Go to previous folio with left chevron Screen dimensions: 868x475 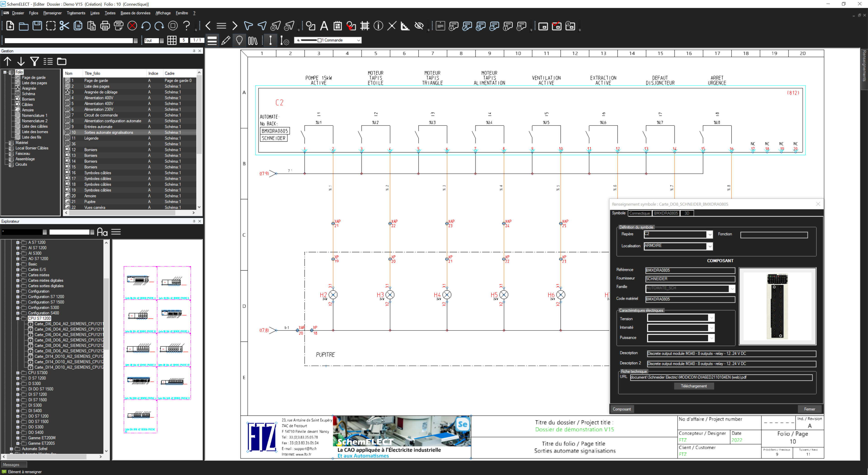[208, 26]
